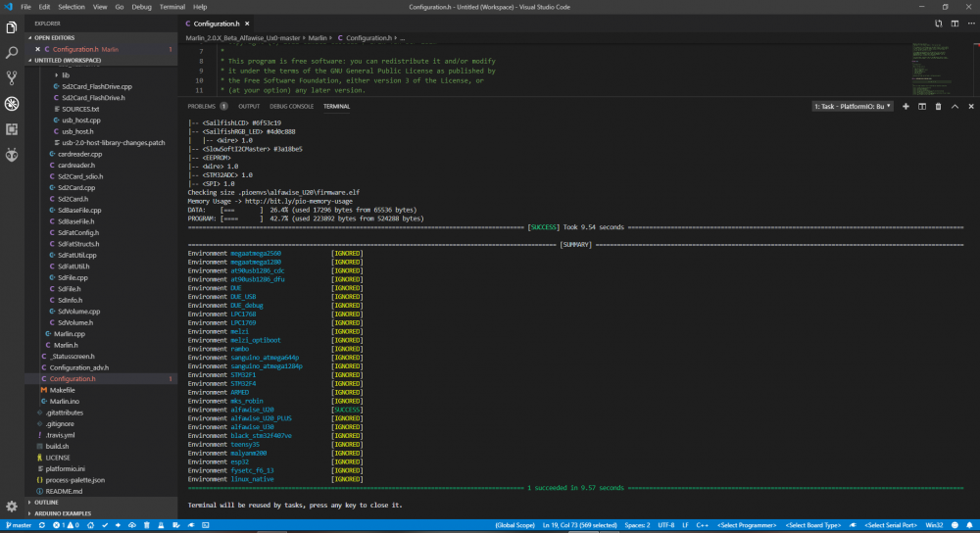Click PlatformIO Clean trash icon in status bar
Screen dimensions: 980x533
pos(147,525)
